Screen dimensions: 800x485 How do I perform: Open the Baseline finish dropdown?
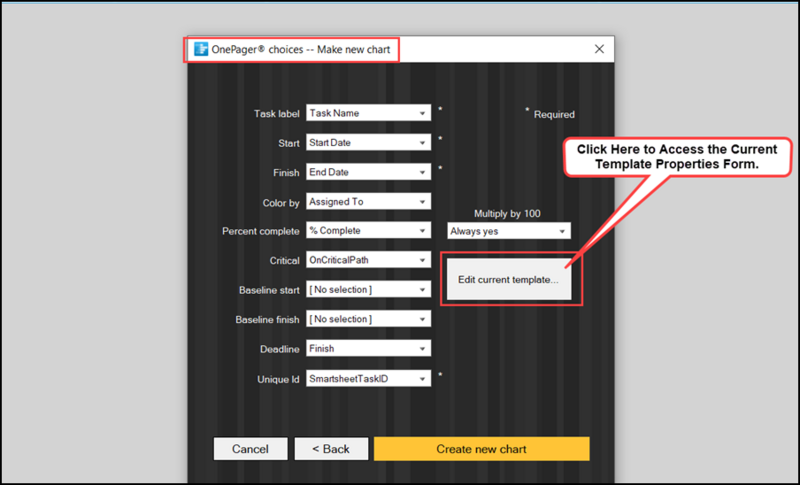tap(368, 319)
